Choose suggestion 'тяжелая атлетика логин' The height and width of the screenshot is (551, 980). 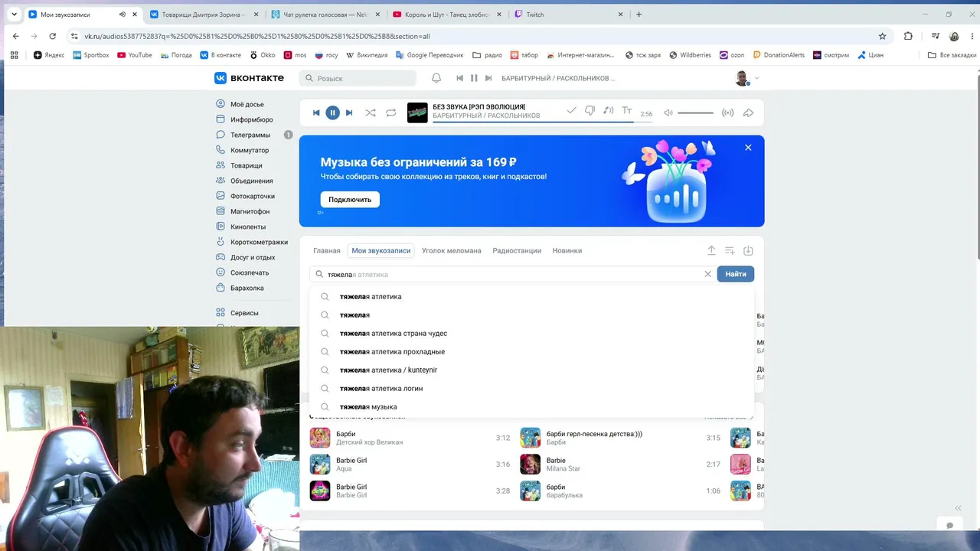(531, 389)
